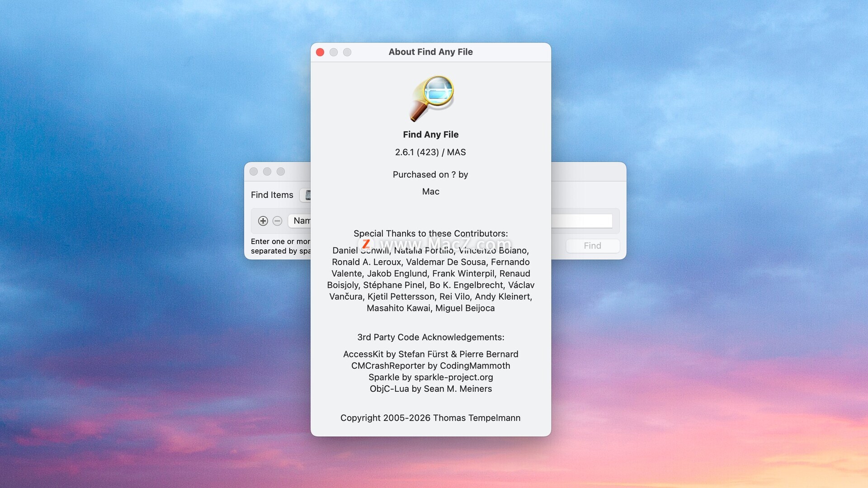This screenshot has width=868, height=488.
Task: Click the Find Items label
Action: point(272,195)
